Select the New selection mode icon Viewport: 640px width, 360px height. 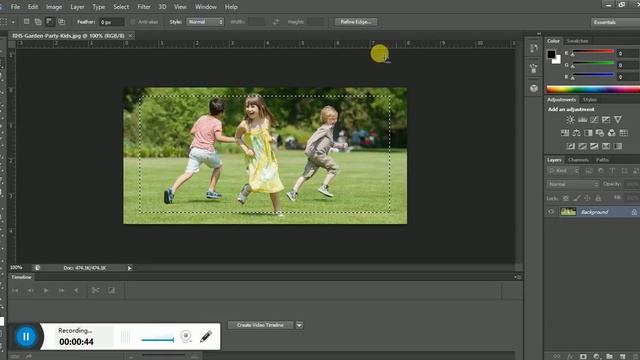[27, 22]
